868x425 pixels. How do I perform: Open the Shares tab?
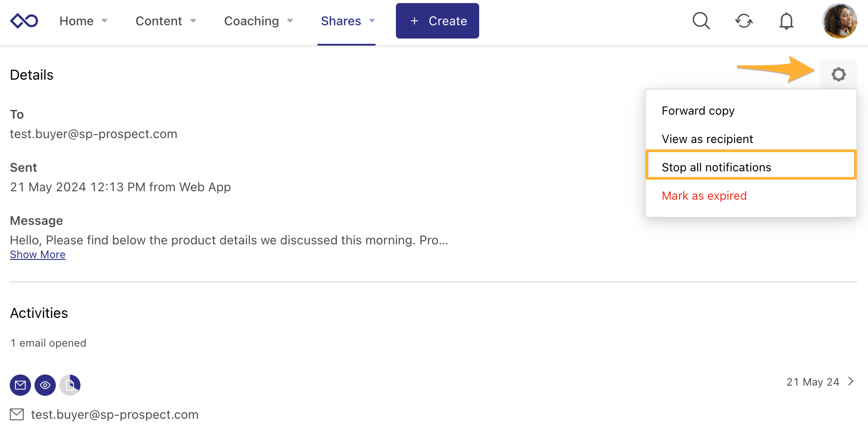(347, 21)
